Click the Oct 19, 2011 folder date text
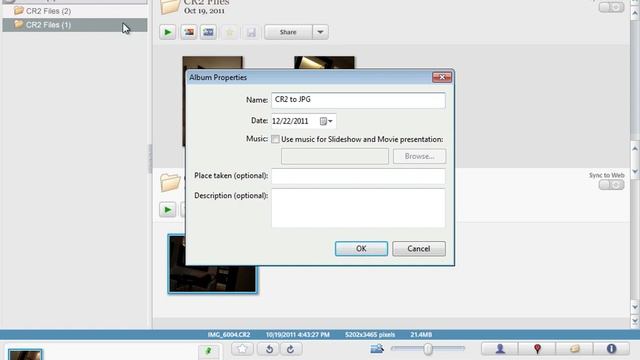 point(204,11)
